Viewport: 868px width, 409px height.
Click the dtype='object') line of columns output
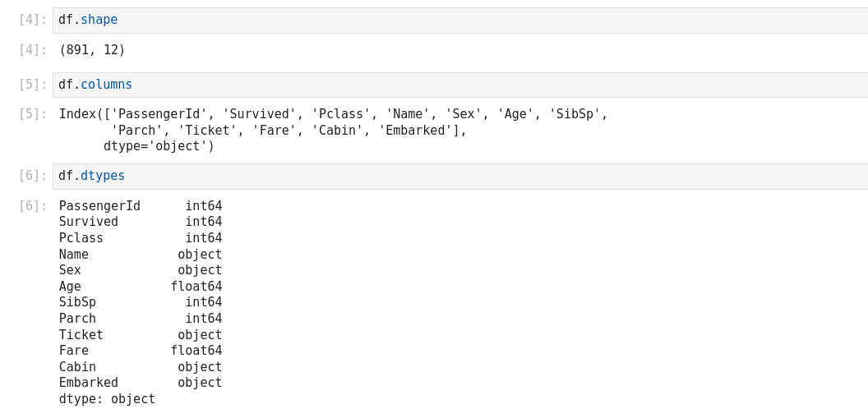click(x=159, y=147)
